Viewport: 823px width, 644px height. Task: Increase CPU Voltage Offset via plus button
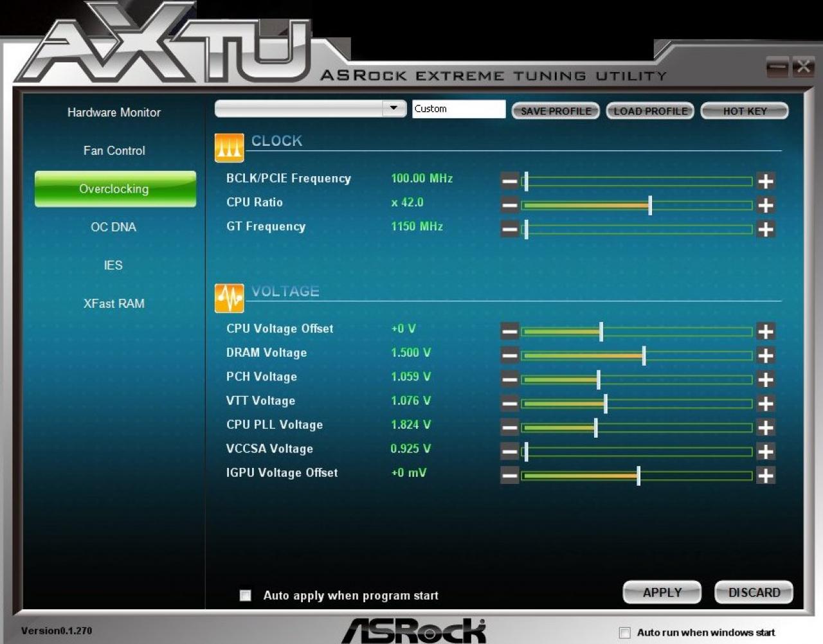pyautogui.click(x=765, y=332)
